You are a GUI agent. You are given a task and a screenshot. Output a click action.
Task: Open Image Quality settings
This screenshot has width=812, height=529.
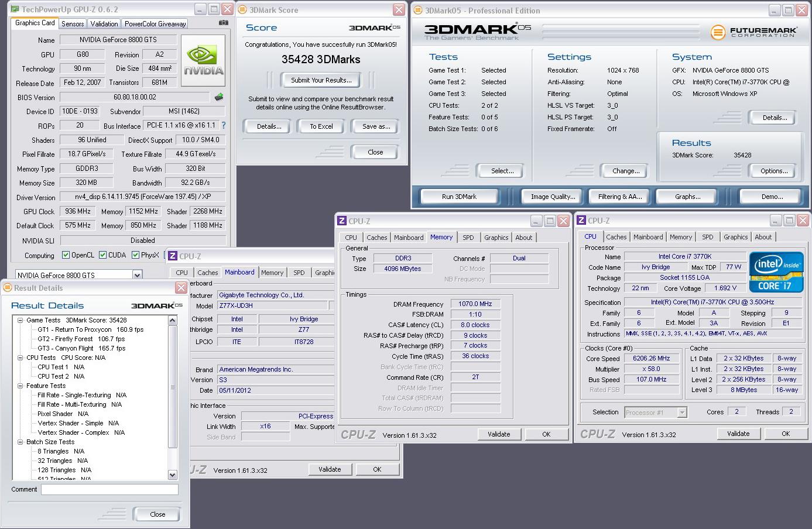(x=552, y=197)
